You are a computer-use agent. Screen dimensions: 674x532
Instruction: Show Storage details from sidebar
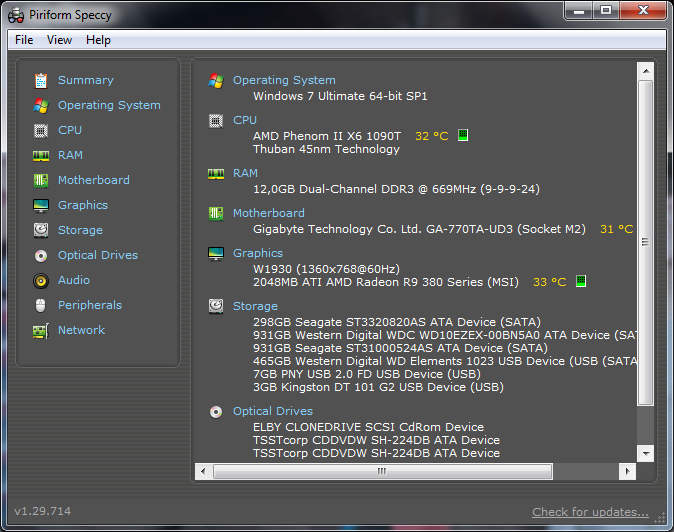[80, 230]
